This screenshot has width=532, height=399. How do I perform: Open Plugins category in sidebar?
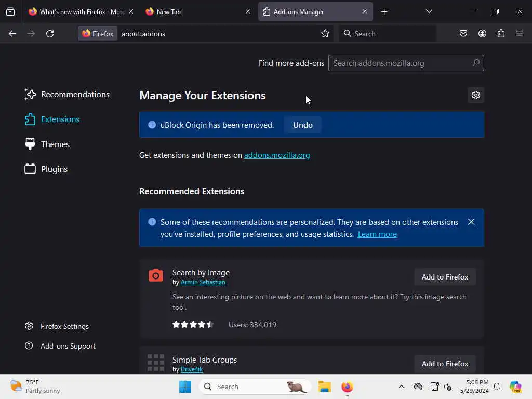point(46,169)
